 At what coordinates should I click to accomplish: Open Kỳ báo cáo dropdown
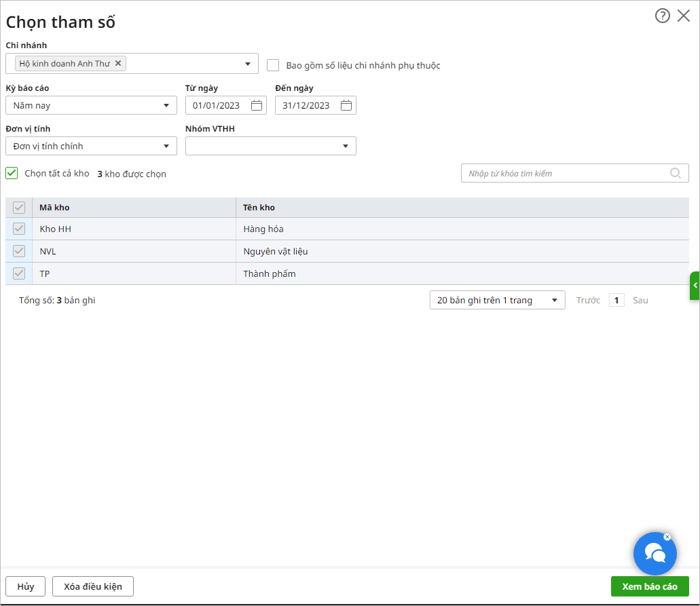point(166,106)
